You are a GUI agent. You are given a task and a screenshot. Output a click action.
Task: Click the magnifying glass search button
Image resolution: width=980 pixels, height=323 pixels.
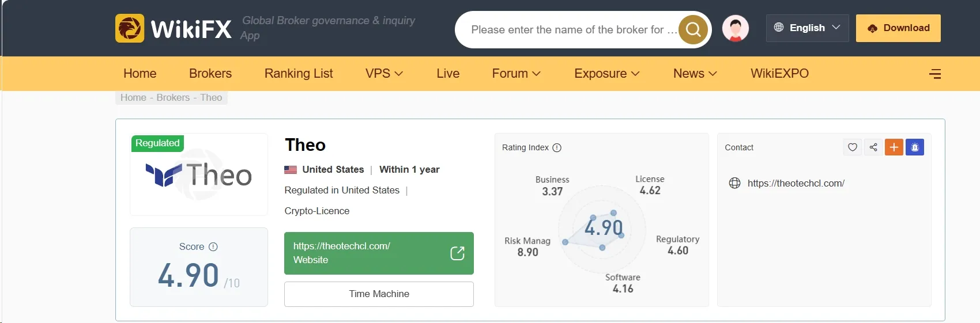[693, 29]
